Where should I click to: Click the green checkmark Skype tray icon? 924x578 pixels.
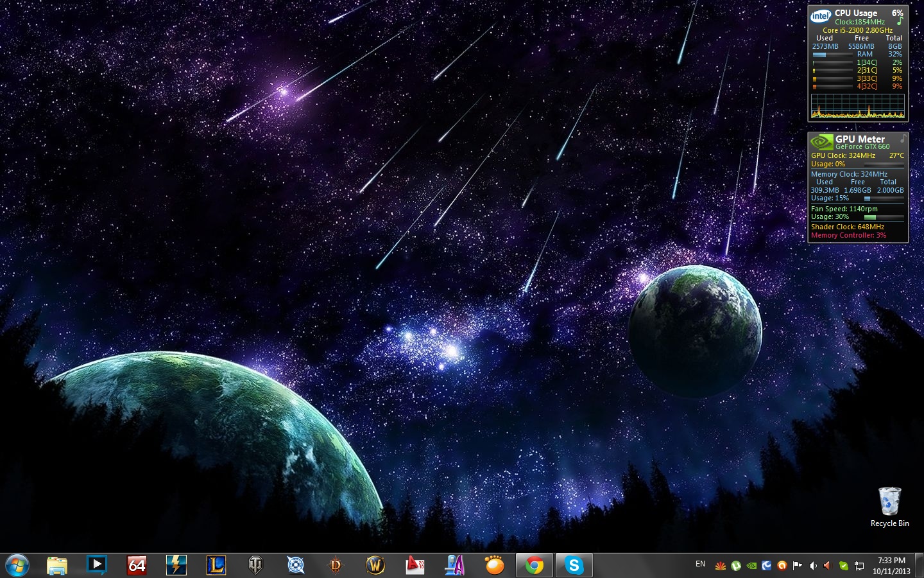click(x=844, y=566)
